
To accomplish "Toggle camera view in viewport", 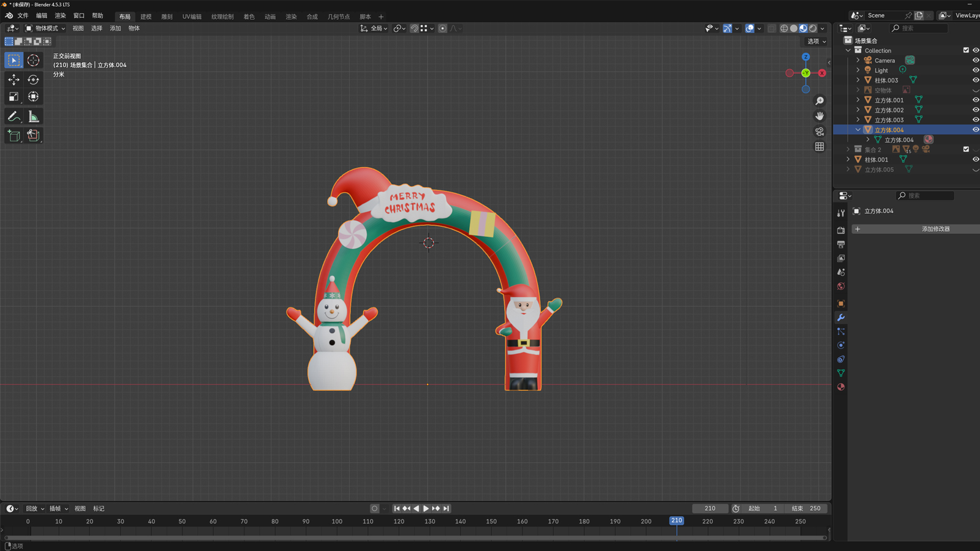I will (820, 131).
